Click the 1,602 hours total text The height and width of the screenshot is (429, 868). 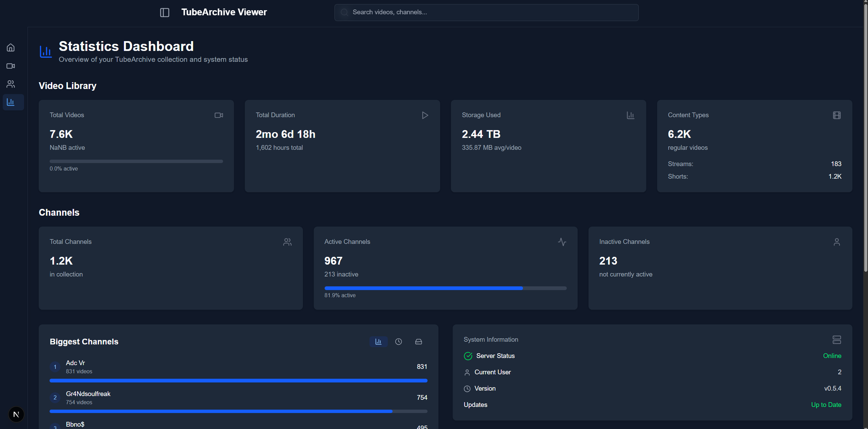(x=279, y=148)
